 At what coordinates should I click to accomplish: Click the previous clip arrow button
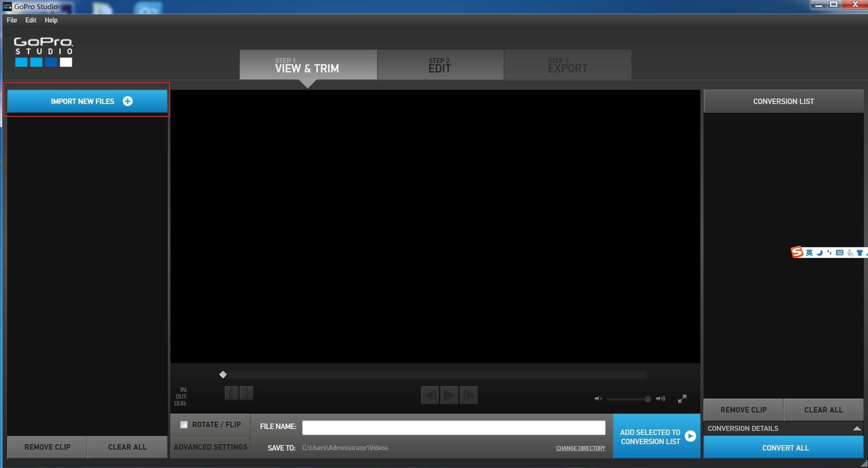[x=231, y=393]
